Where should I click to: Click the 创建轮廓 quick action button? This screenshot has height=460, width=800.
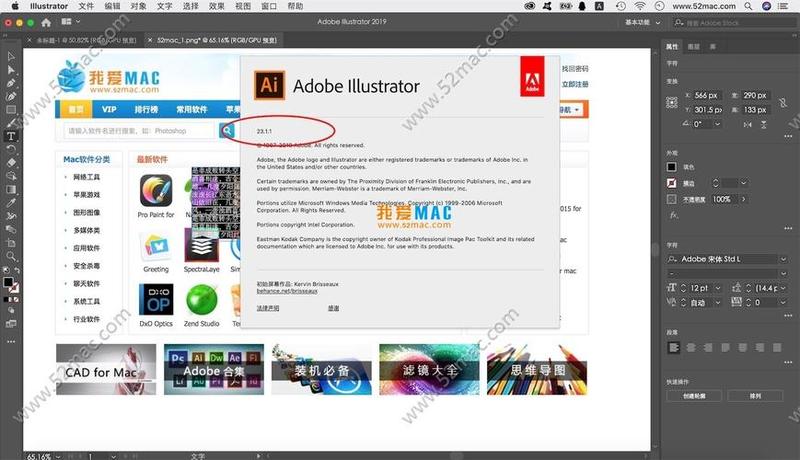tap(694, 396)
